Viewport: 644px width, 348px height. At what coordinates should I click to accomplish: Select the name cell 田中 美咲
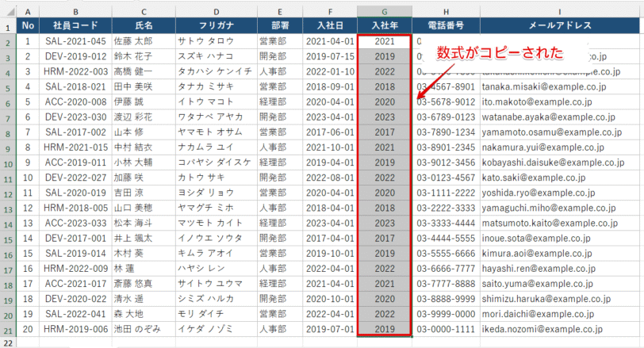144,87
